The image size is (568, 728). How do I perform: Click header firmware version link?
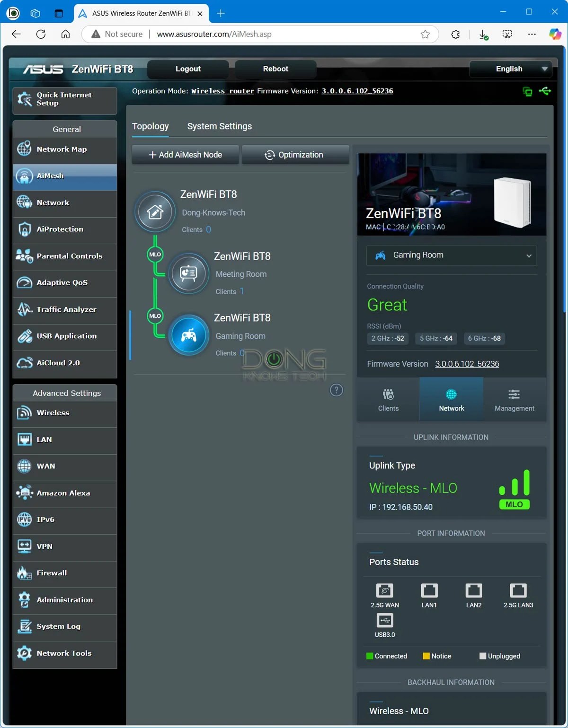point(357,91)
